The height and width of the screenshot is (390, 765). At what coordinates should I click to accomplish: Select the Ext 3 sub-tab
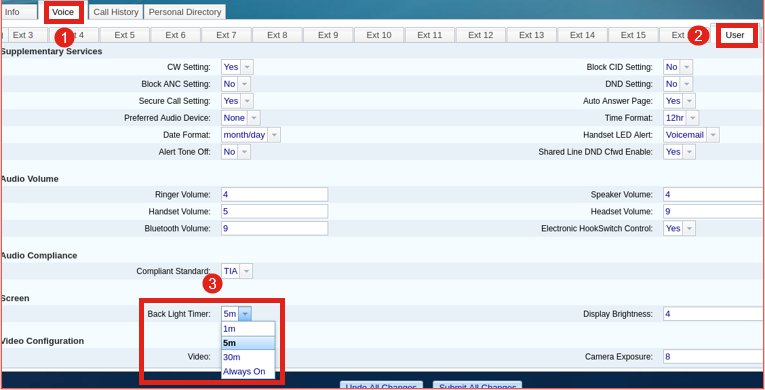[x=23, y=35]
